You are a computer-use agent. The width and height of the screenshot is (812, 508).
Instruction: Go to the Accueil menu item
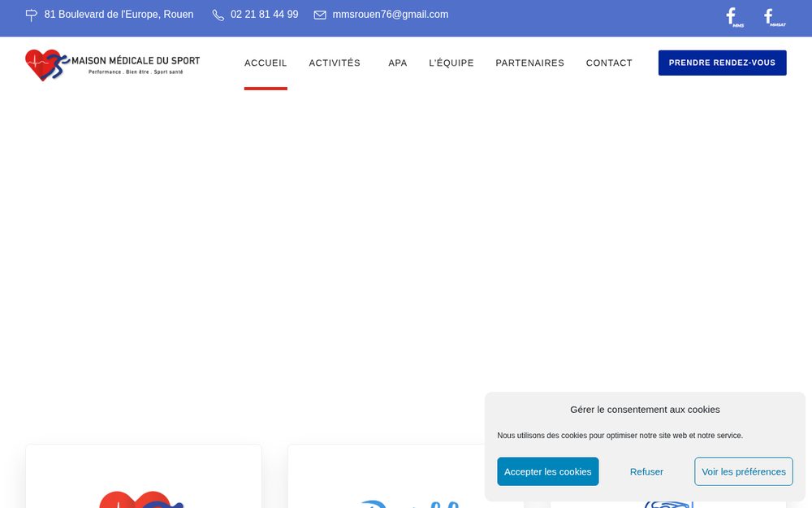click(x=266, y=63)
